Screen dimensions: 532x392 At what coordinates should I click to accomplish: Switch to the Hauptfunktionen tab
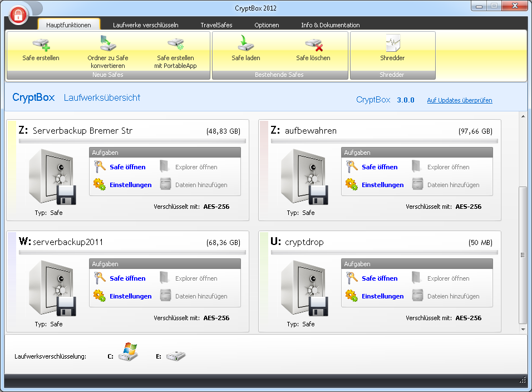(x=68, y=24)
